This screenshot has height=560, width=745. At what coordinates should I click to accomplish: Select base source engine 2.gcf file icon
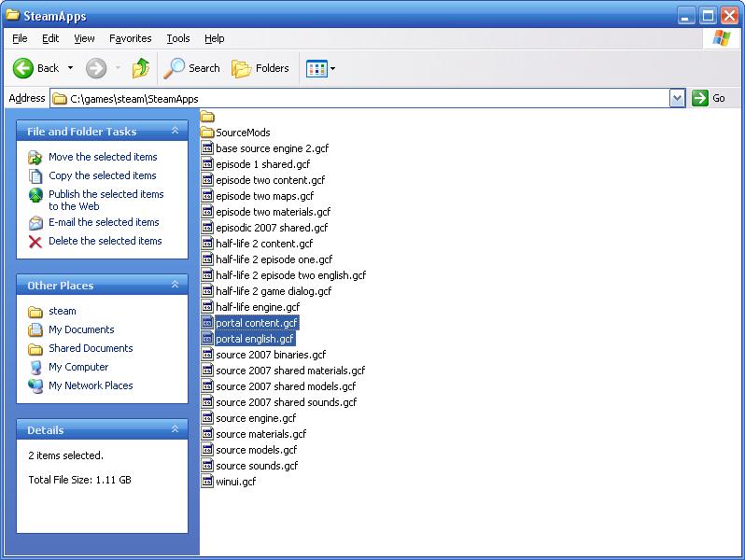207,147
